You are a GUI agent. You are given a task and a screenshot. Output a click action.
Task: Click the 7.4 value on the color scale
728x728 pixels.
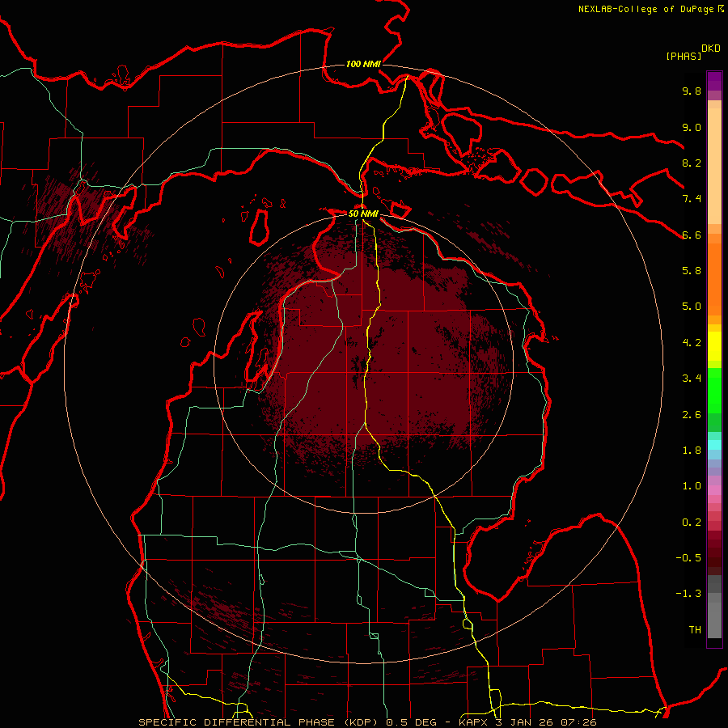coord(692,199)
